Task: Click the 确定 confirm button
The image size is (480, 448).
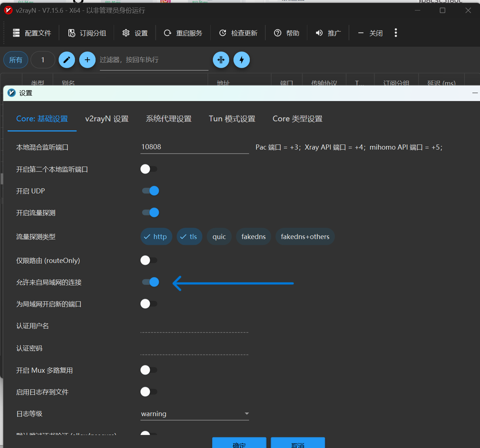Action: [x=239, y=443]
